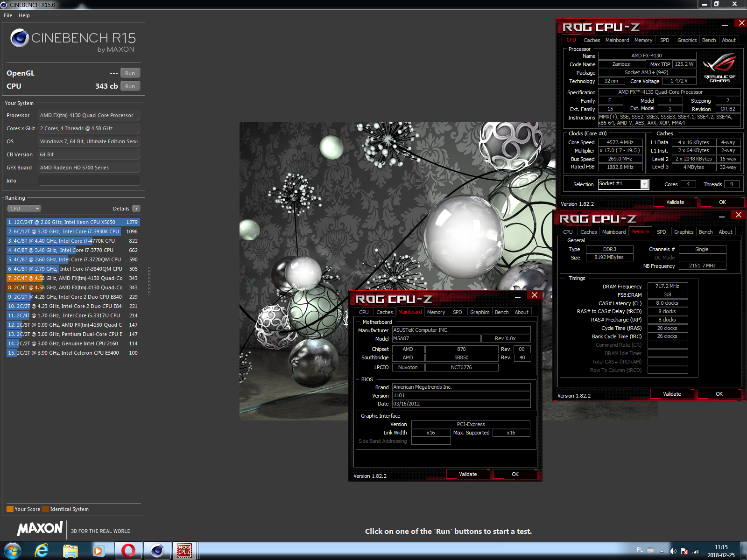Click Validate in the CPU-Z Memory window

672,394
